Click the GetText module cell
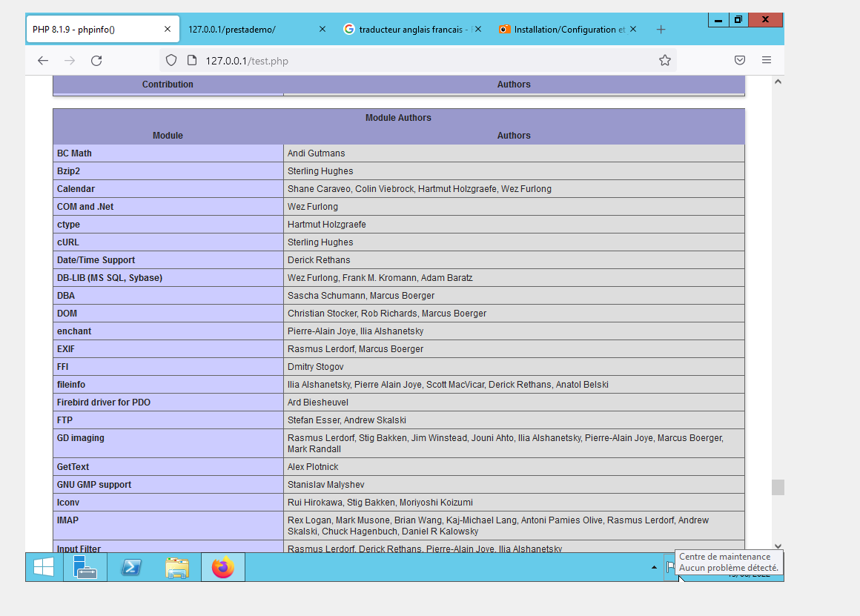The height and width of the screenshot is (616, 860). click(x=168, y=467)
